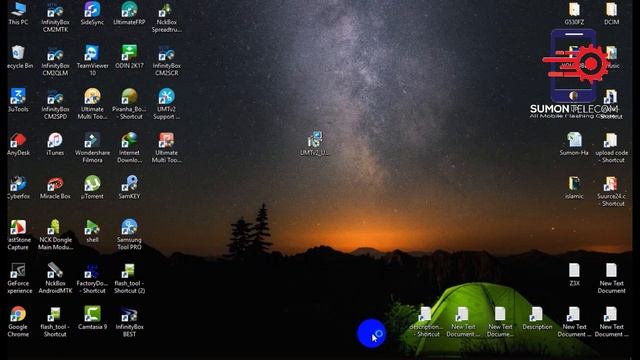This screenshot has height=360, width=640.
Task: Select the InfinityBox CM2MTK icon
Action: click(x=55, y=17)
